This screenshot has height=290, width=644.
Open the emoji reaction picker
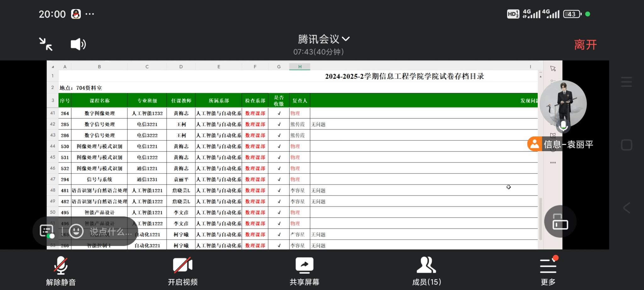click(x=76, y=231)
